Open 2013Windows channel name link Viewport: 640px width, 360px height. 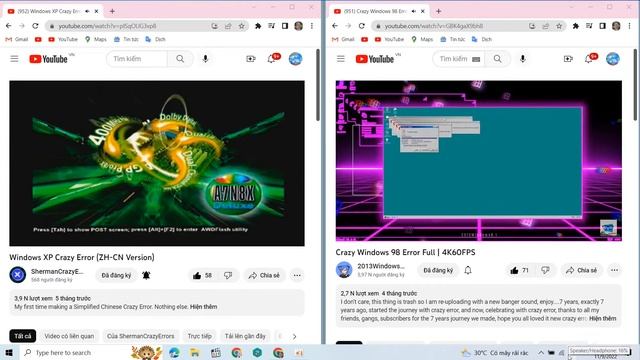(x=381, y=266)
